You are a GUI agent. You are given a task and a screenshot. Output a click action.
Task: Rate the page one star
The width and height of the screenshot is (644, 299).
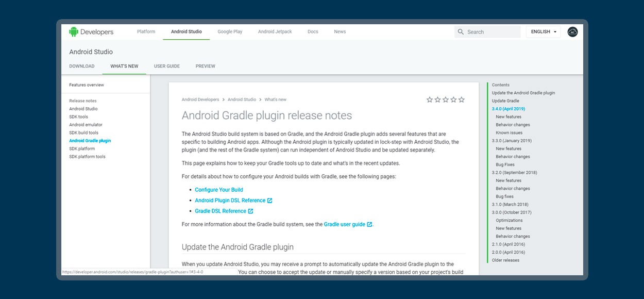pos(430,99)
